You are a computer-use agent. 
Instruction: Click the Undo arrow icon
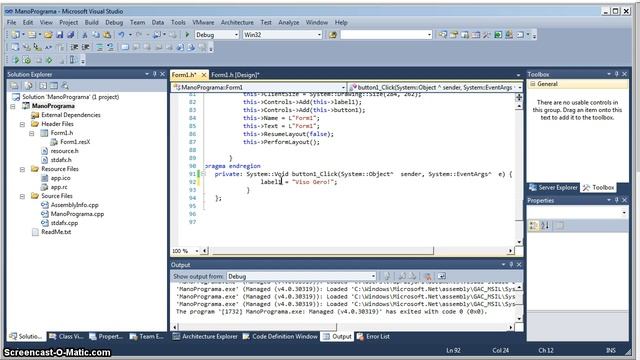pos(121,35)
